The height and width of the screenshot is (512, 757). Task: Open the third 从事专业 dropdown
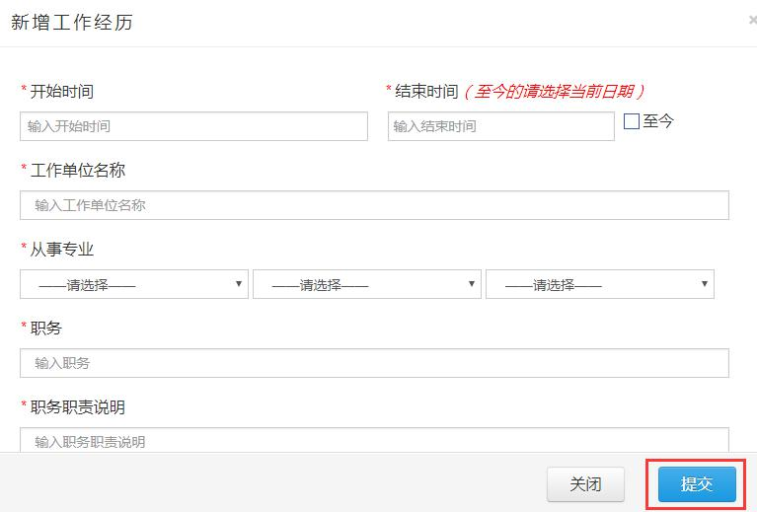600,284
